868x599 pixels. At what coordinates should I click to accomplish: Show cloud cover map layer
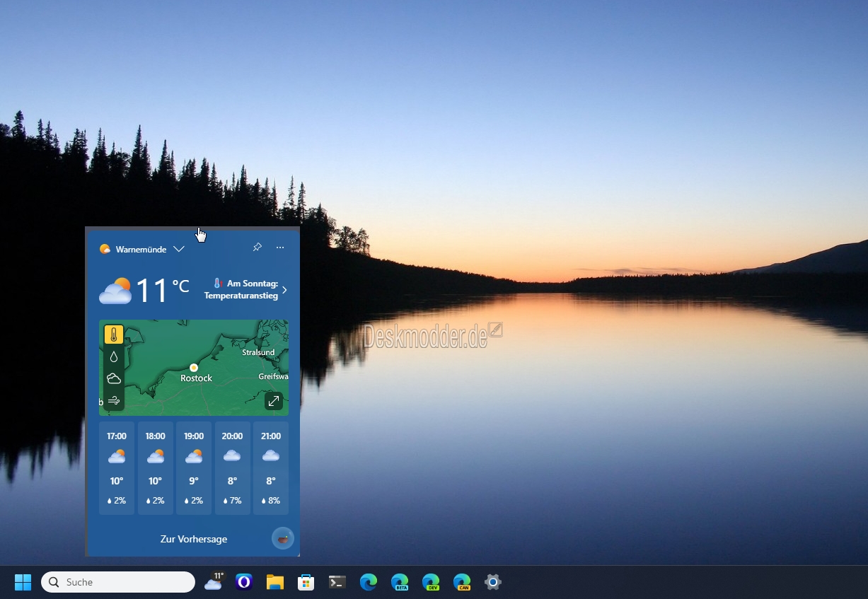coord(114,379)
